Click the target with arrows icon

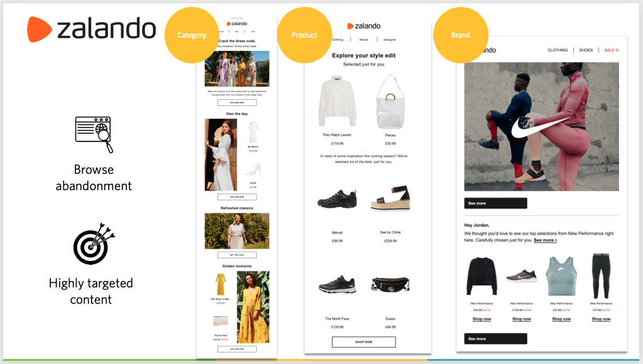[x=94, y=244]
